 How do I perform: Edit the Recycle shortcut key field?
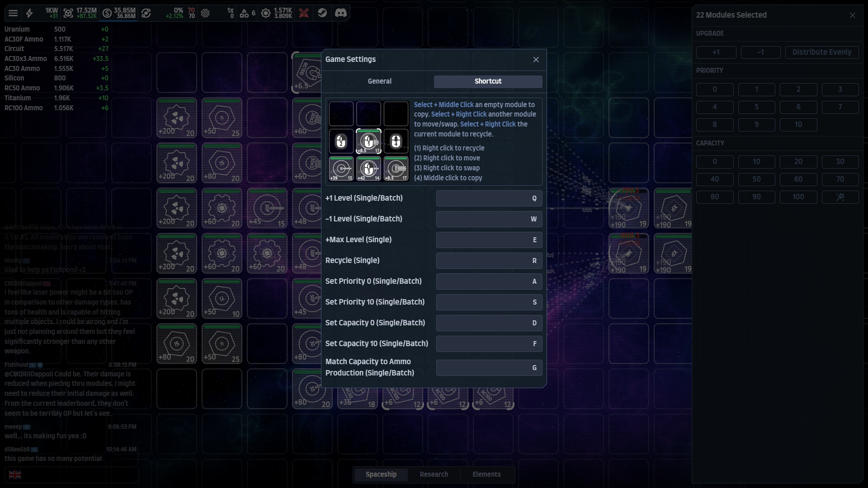[x=489, y=261]
